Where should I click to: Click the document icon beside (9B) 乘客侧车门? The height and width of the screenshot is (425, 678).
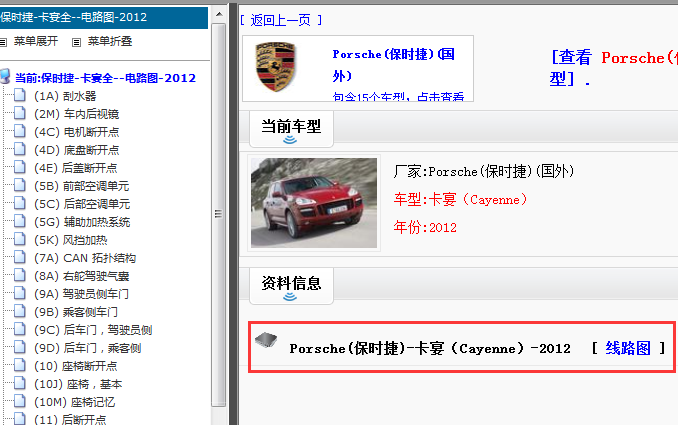click(19, 311)
